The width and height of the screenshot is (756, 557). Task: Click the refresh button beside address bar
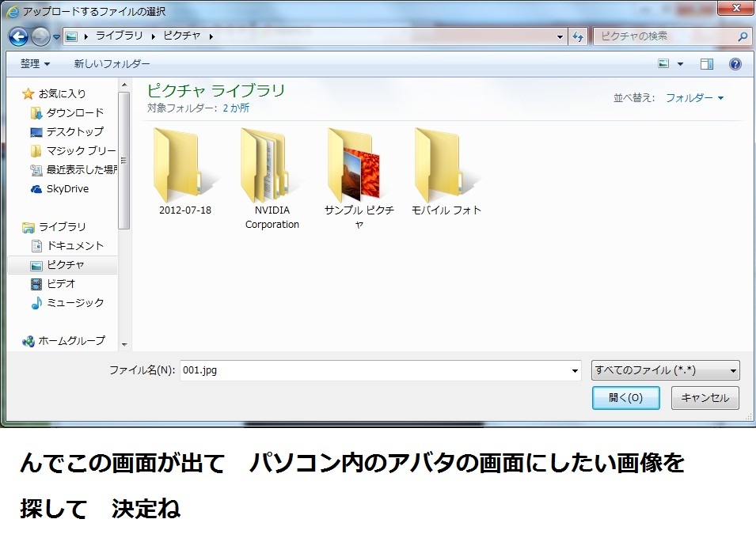[578, 36]
